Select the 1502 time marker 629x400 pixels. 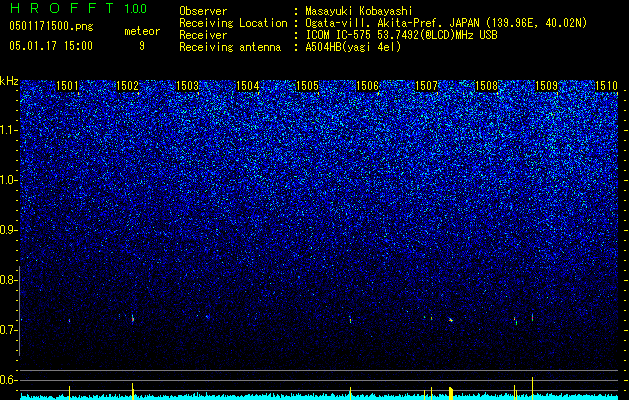coord(127,86)
